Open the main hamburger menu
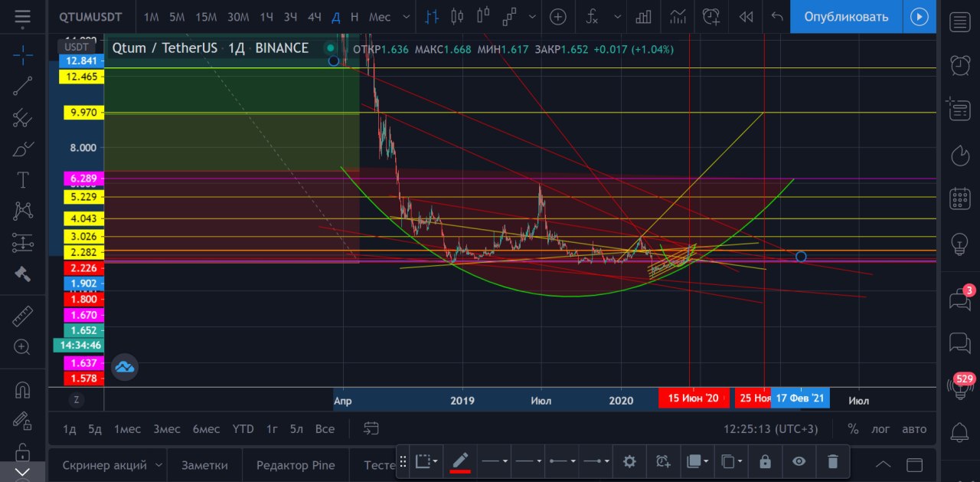The width and height of the screenshot is (980, 482). pyautogui.click(x=23, y=16)
